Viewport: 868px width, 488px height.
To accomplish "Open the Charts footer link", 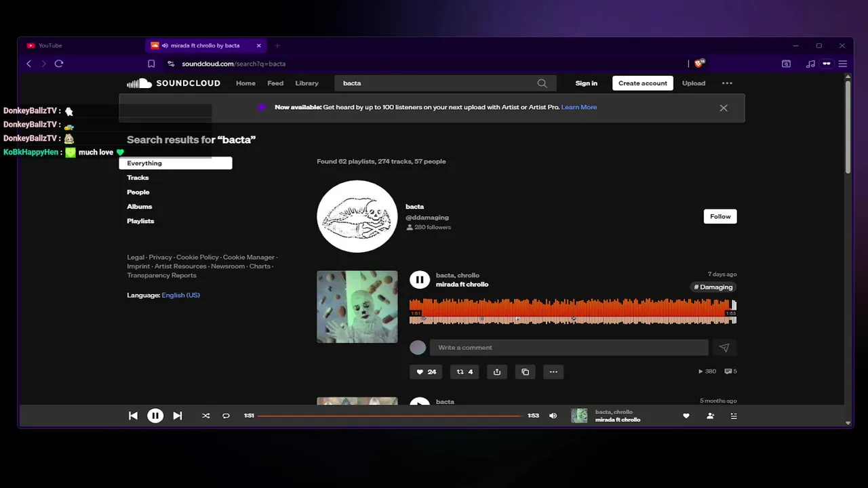I will 260,266.
